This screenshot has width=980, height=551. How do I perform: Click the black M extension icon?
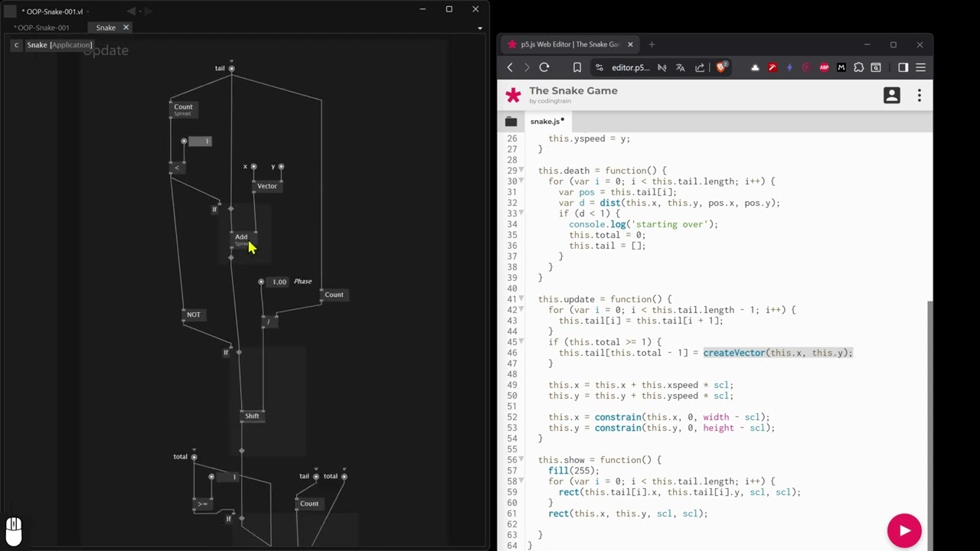pos(841,67)
